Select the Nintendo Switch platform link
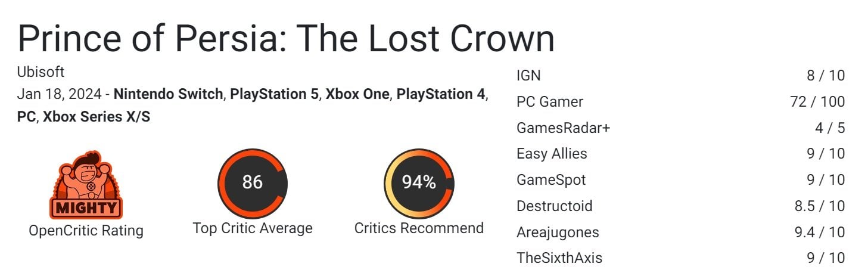The width and height of the screenshot is (868, 276). [x=168, y=94]
